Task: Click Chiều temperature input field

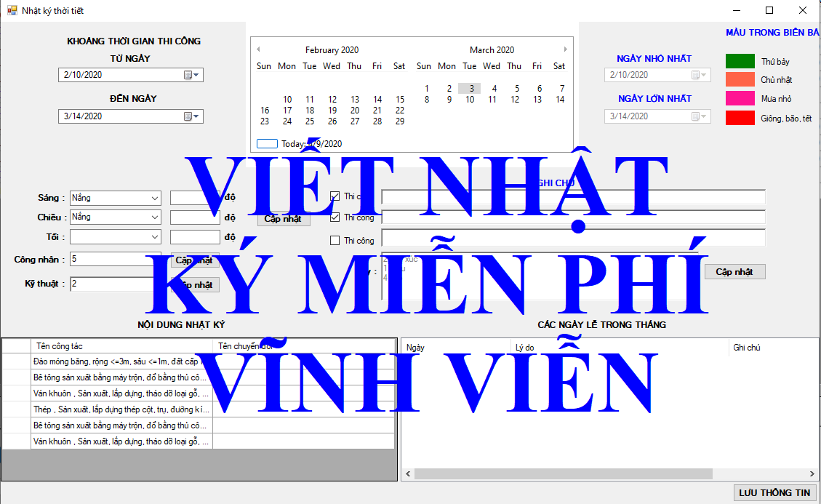Action: pos(195,217)
